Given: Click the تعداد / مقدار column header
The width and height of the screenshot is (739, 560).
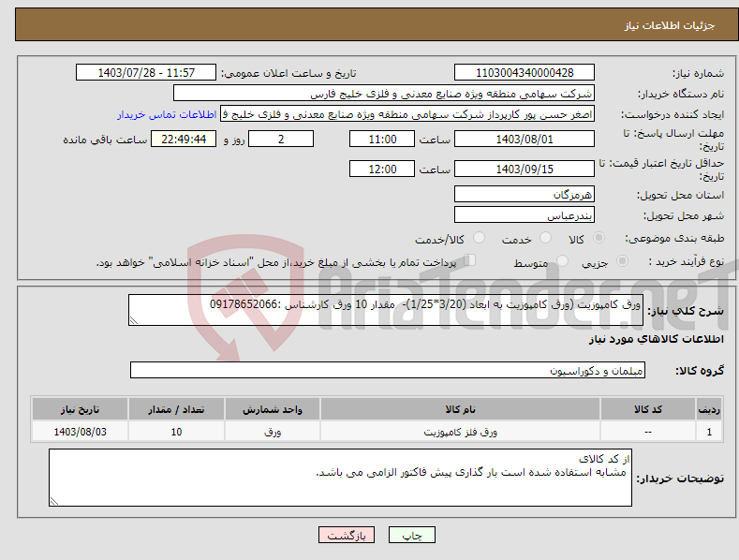Looking at the screenshot, I should 176,409.
